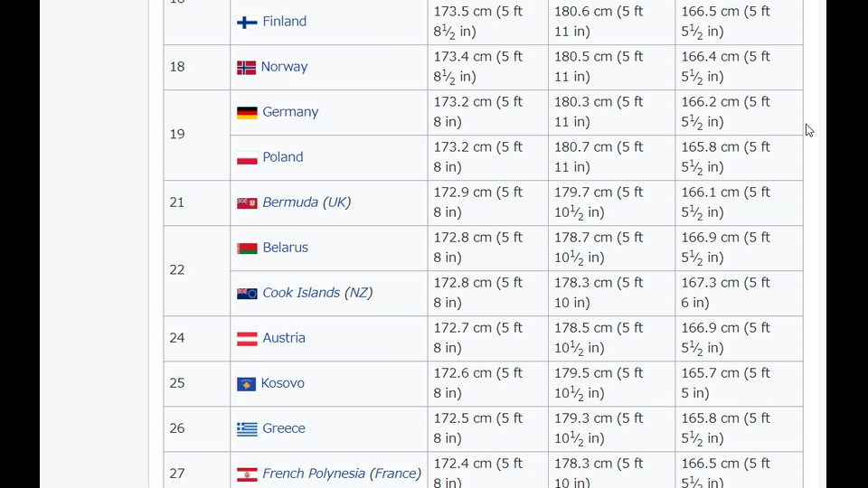Click the Austria flag icon
This screenshot has height=488, width=868.
pyautogui.click(x=247, y=339)
